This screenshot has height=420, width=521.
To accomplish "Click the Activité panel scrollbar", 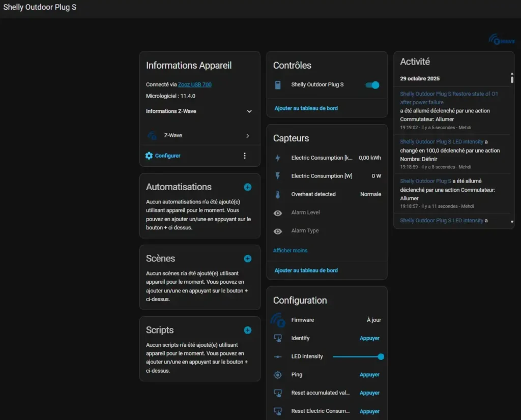I will (512, 79).
